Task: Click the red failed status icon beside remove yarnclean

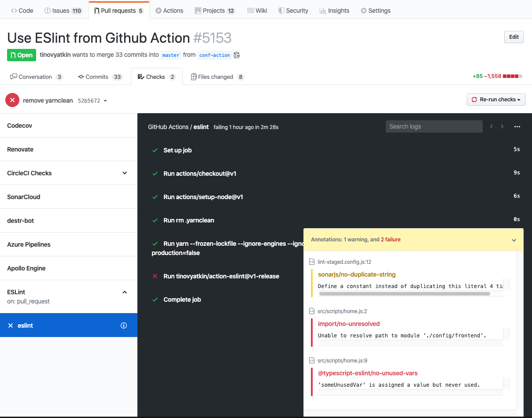Action: pos(12,100)
